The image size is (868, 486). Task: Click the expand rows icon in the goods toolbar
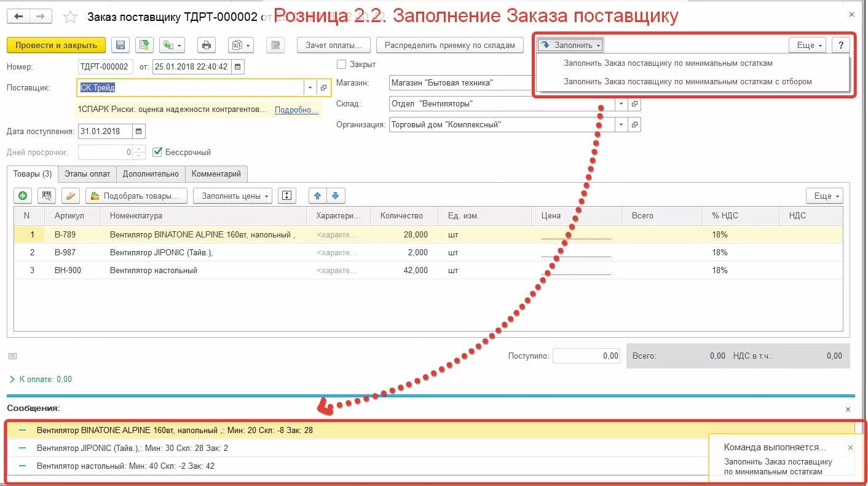pyautogui.click(x=286, y=196)
